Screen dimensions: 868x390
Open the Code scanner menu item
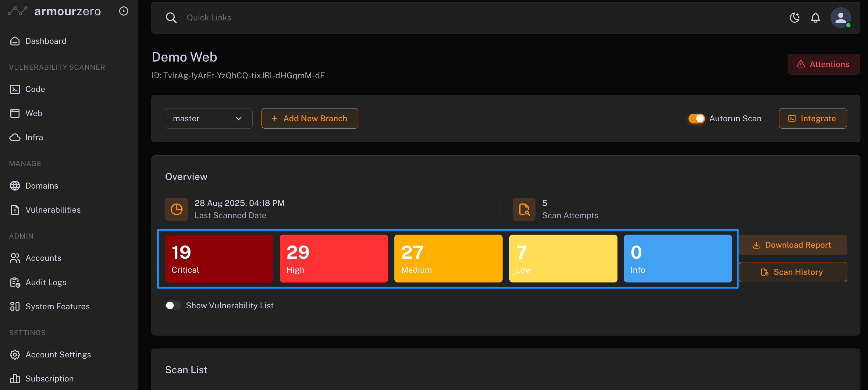tap(35, 89)
